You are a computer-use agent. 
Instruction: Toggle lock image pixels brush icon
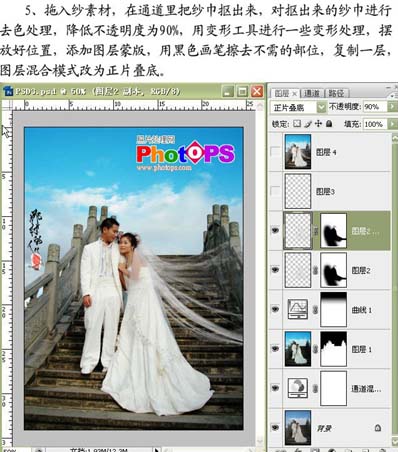pyautogui.click(x=308, y=124)
